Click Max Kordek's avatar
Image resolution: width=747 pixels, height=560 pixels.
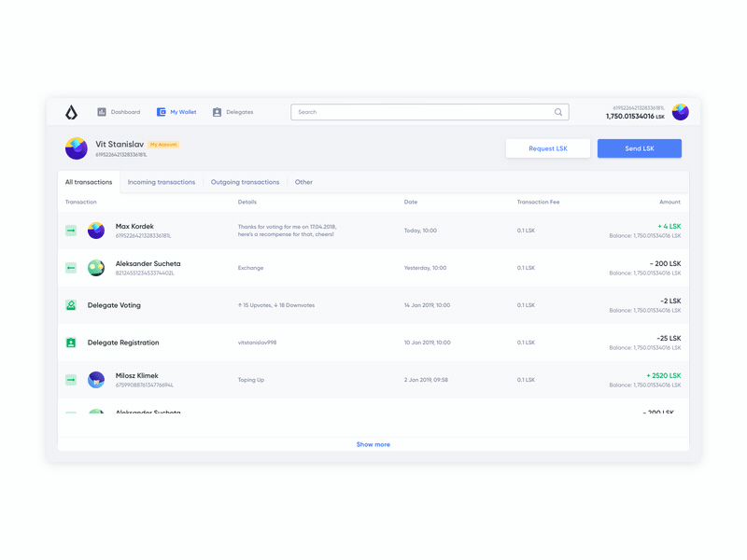(96, 231)
